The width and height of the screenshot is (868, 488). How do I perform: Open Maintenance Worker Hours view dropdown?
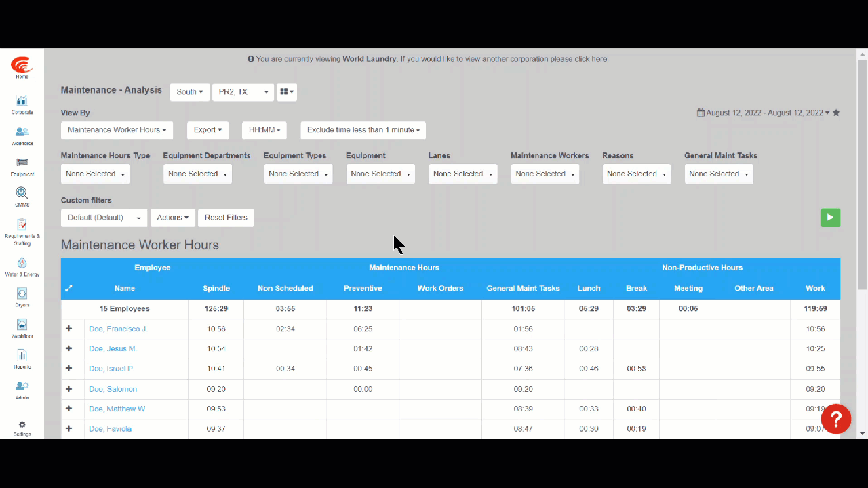click(x=117, y=130)
